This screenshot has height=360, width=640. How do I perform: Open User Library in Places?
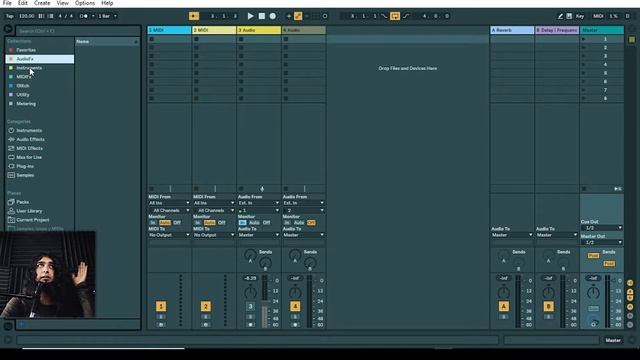pos(40,211)
